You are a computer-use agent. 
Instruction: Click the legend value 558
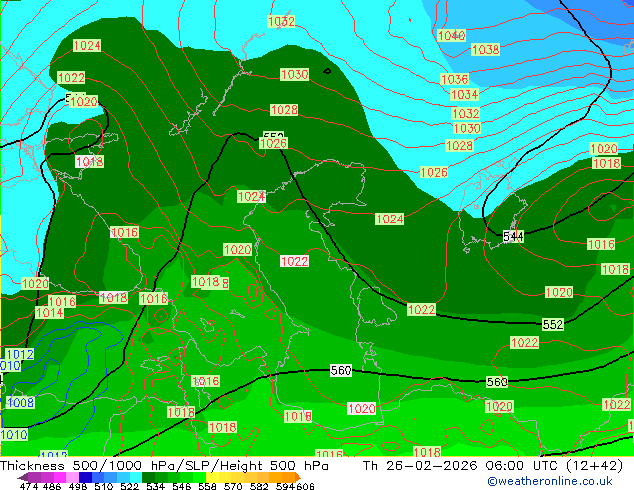coord(207,486)
